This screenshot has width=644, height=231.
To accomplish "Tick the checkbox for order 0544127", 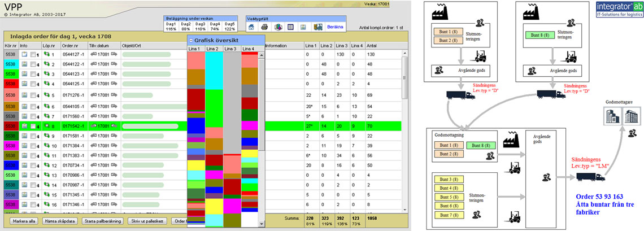I will point(33,55).
